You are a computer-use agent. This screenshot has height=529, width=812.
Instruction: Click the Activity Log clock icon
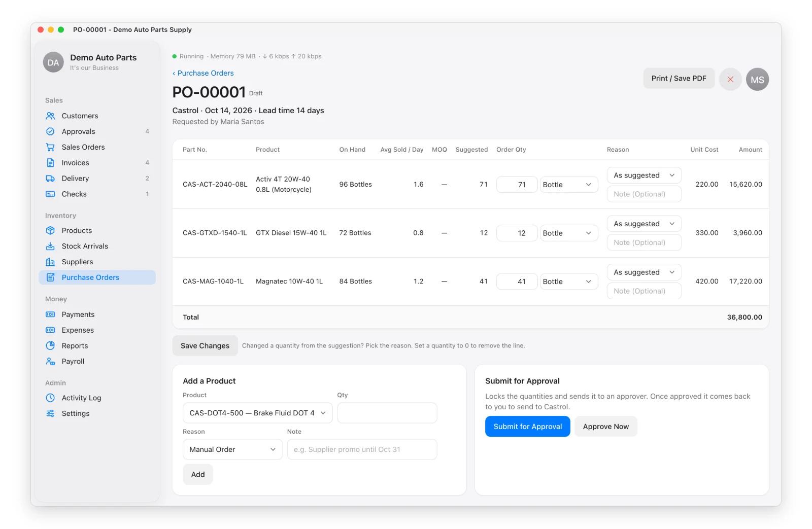pos(50,398)
